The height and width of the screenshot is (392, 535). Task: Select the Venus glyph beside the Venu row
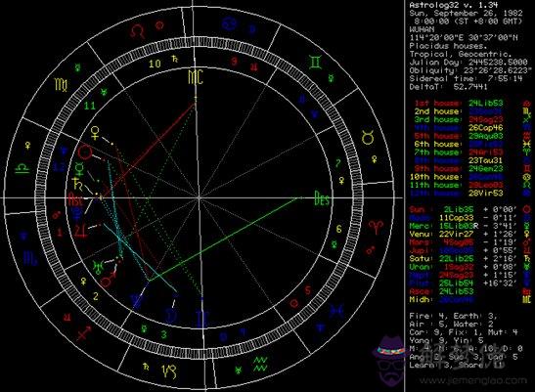pos(527,234)
